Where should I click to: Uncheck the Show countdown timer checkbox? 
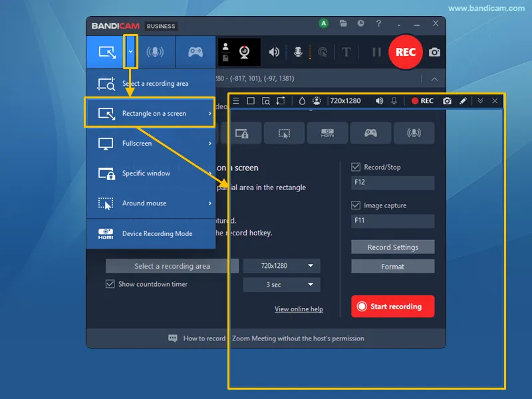110,284
